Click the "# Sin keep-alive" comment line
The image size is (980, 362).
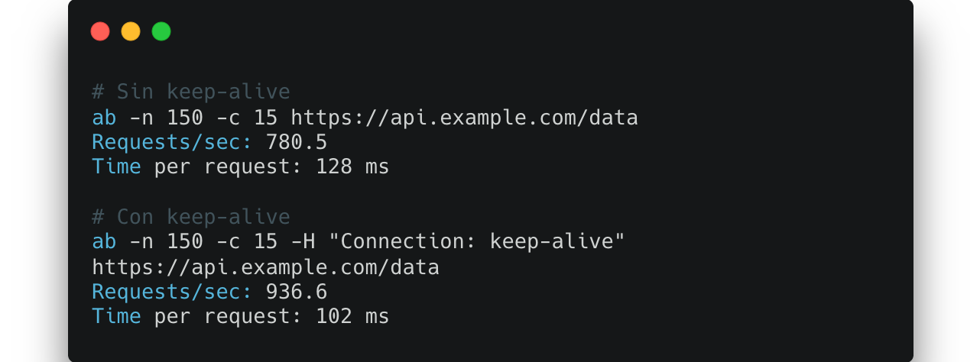(191, 92)
